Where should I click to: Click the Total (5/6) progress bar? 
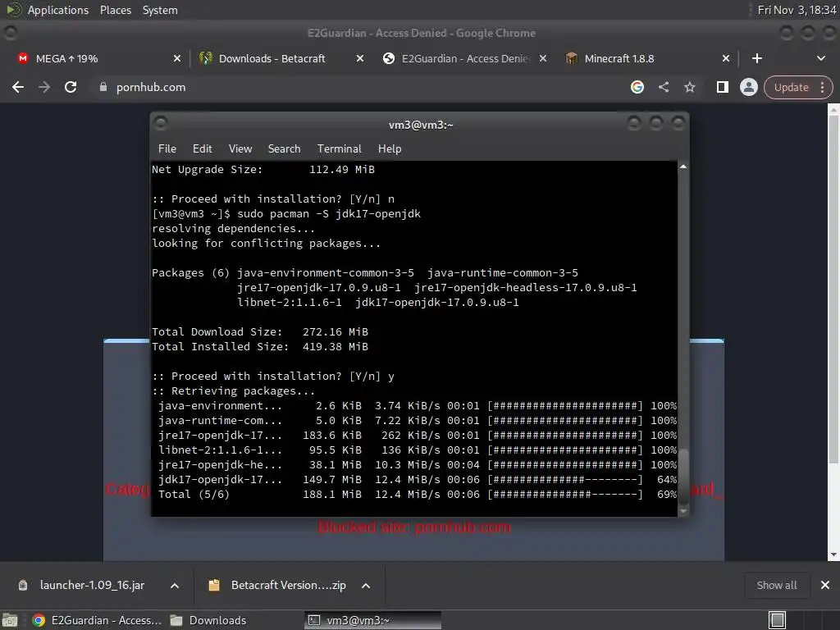click(x=565, y=495)
